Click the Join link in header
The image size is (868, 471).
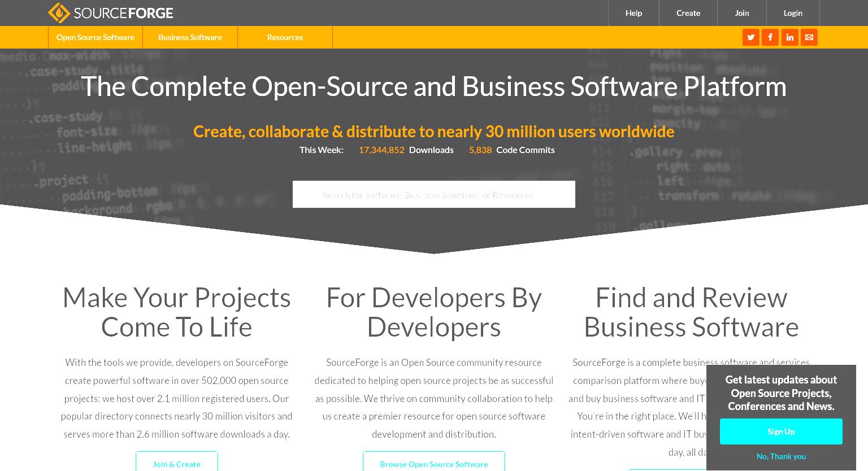(x=742, y=13)
